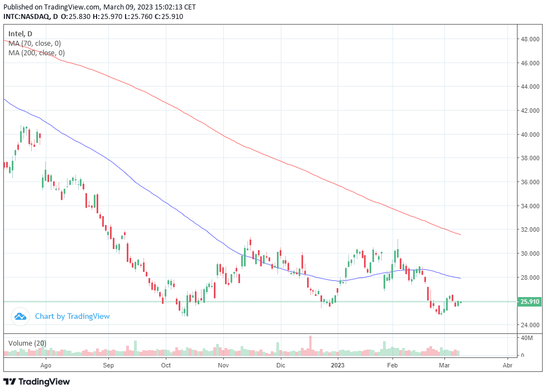Click the 40M volume axis label

[527, 338]
